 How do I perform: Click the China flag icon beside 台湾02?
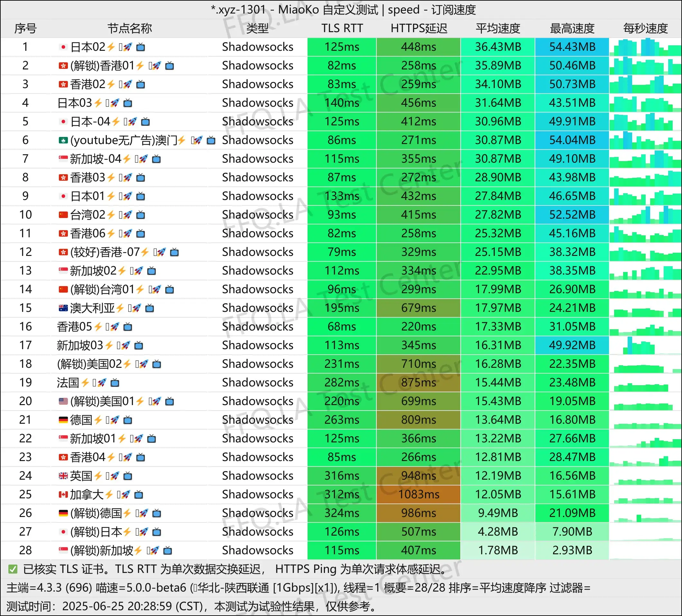(x=63, y=215)
